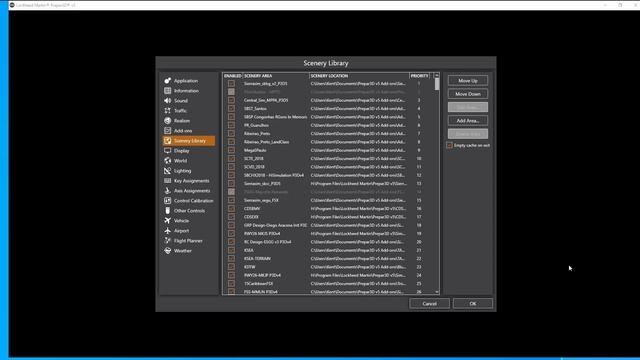
Task: Toggle the enabled checkbox for SBST_Santos
Action: point(231,109)
